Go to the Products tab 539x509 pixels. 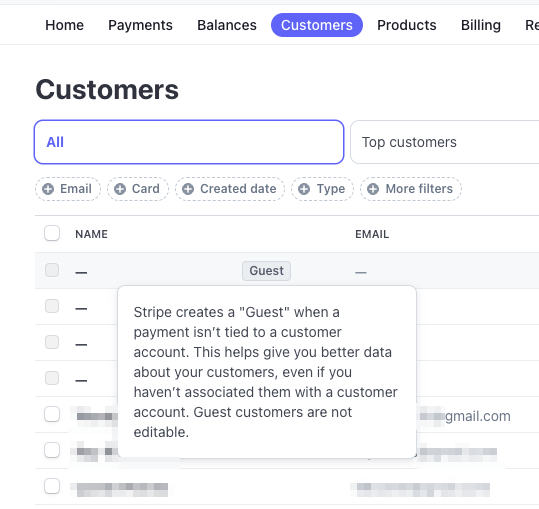click(407, 25)
